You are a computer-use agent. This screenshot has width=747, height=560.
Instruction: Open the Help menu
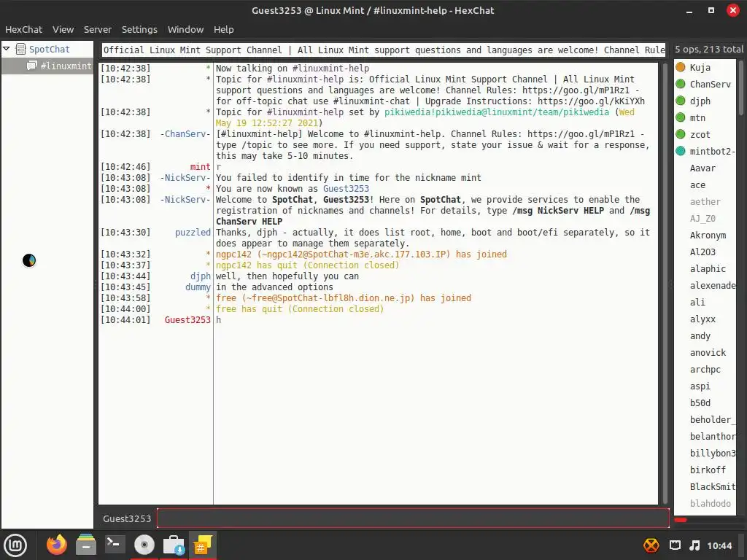pos(223,29)
